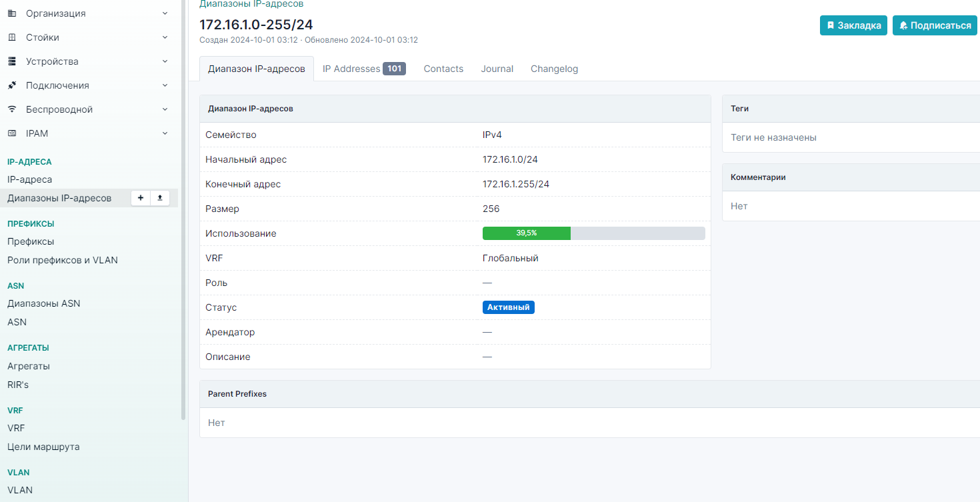
Task: Click the Стойки rack icon
Action: (x=12, y=37)
